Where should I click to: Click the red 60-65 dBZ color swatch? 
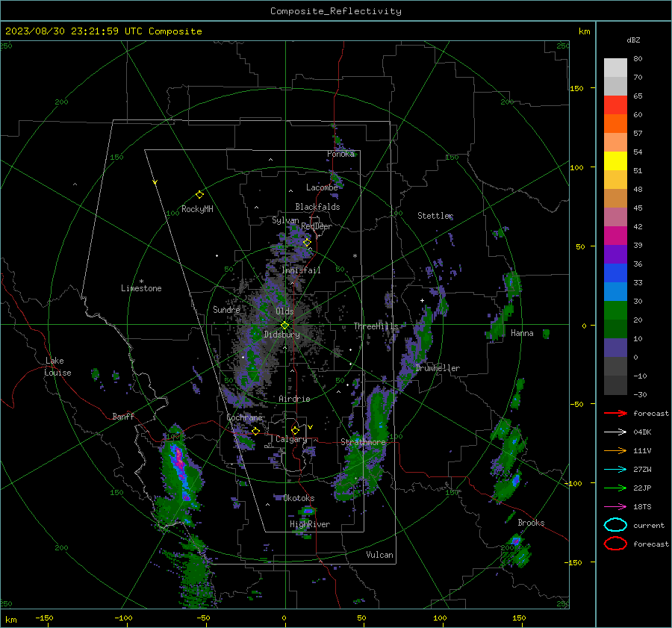pos(615,105)
